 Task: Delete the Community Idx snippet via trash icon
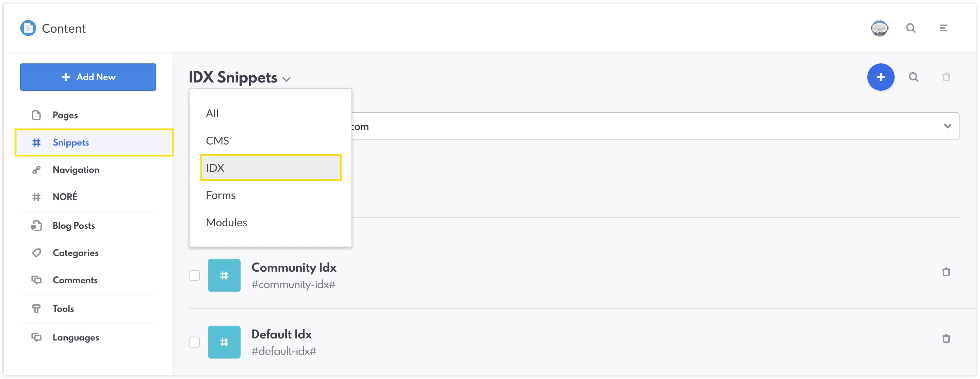[946, 272]
